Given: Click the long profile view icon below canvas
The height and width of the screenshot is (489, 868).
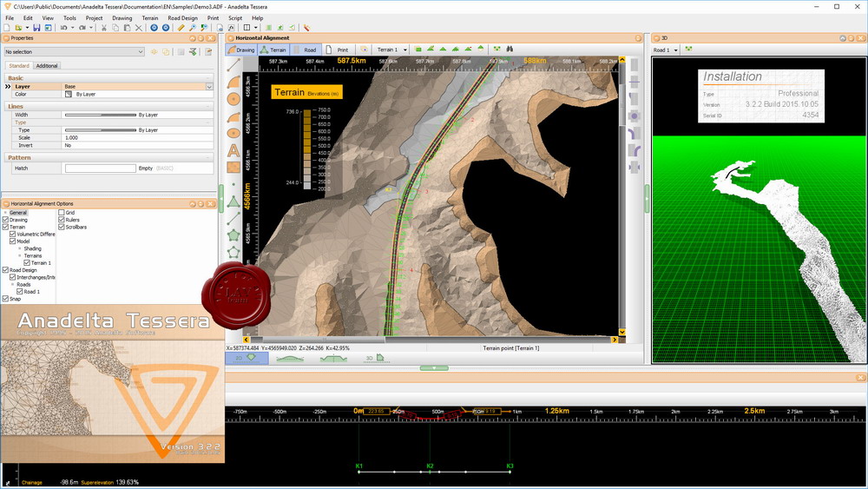Looking at the screenshot, I should [x=290, y=359].
